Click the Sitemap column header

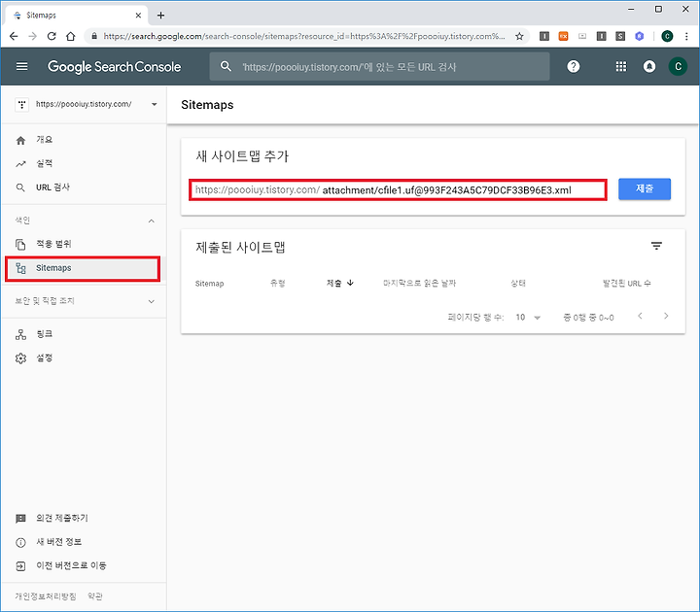coord(209,284)
